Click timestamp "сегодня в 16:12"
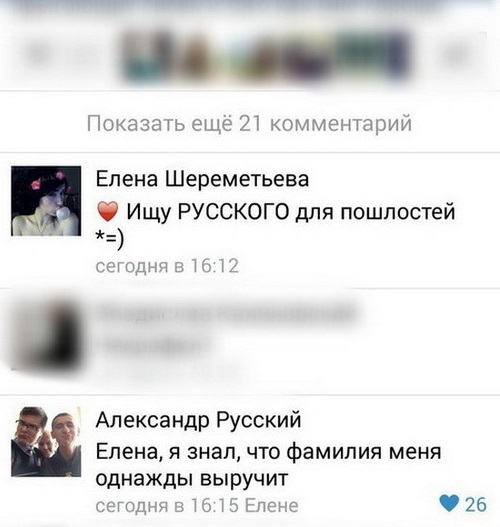 167,266
